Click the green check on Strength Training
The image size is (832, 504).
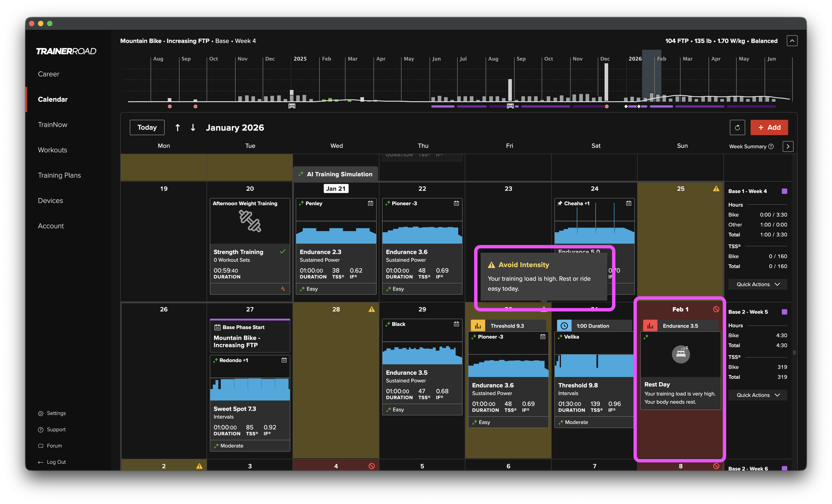283,252
